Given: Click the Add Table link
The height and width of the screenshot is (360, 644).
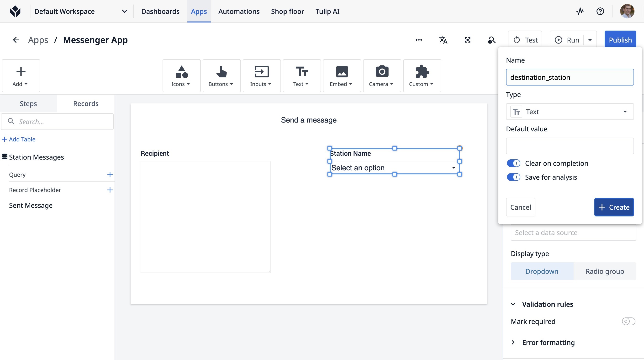Looking at the screenshot, I should pyautogui.click(x=19, y=139).
